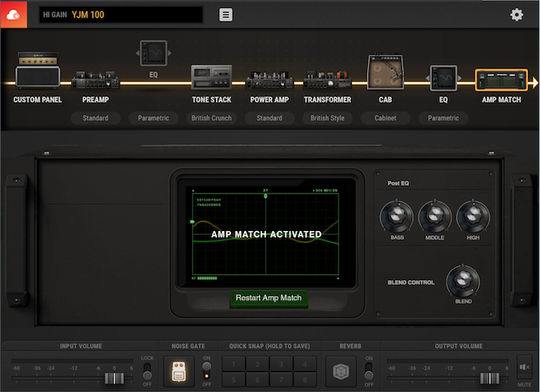This screenshot has height=392, width=540.
Task: Toggle the Noise Gate on/off switch
Action: tap(206, 371)
